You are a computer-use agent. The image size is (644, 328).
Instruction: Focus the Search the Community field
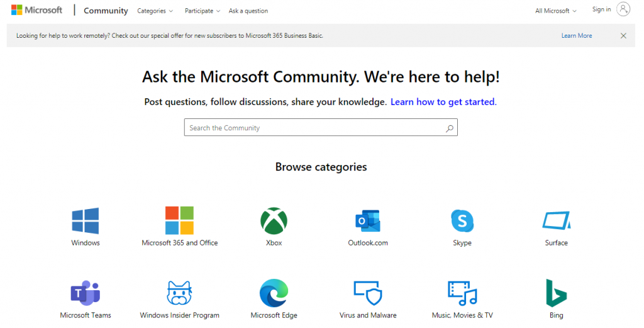[321, 127]
